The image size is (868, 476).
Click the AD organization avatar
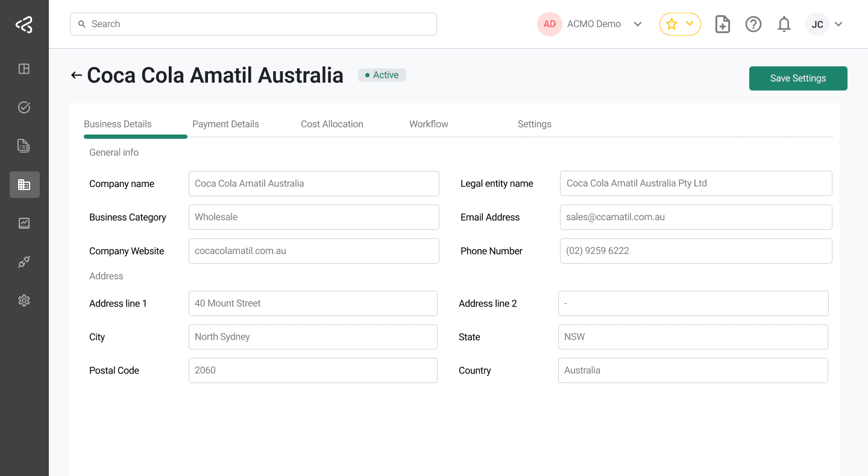(x=549, y=24)
